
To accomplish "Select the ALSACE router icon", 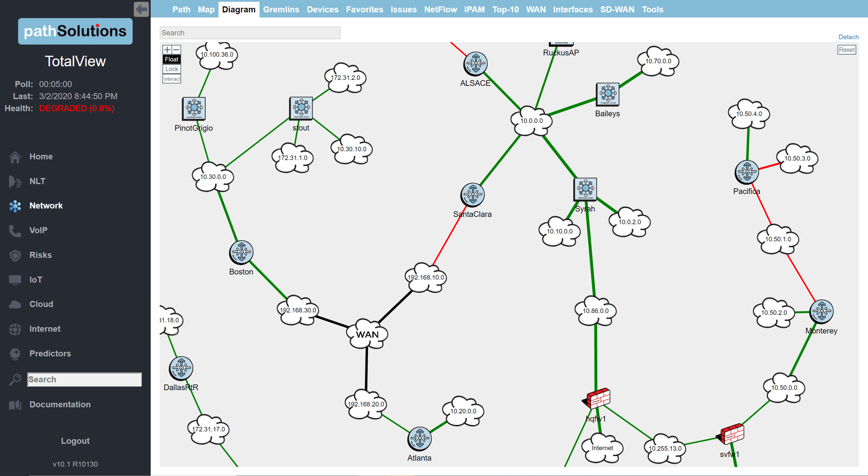I will pyautogui.click(x=476, y=64).
